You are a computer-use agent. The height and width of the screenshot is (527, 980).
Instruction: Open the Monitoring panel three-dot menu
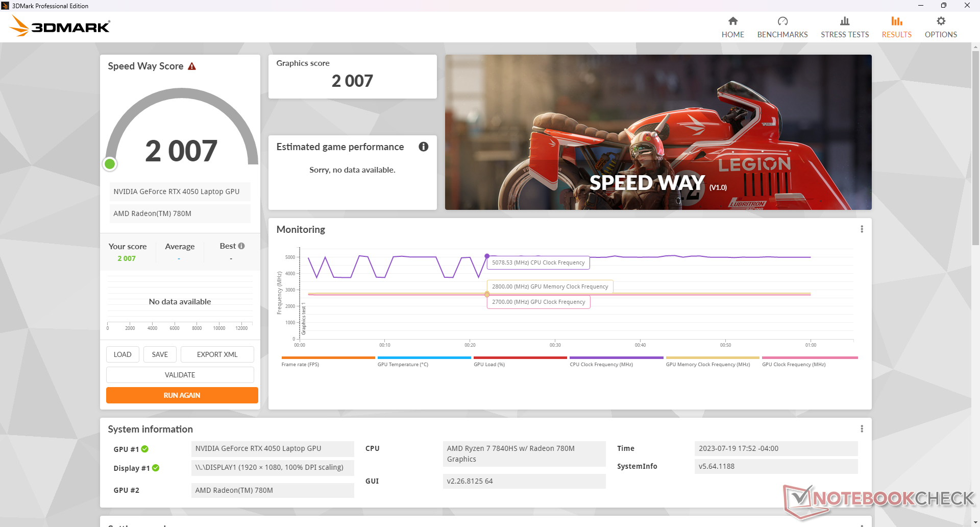point(862,229)
